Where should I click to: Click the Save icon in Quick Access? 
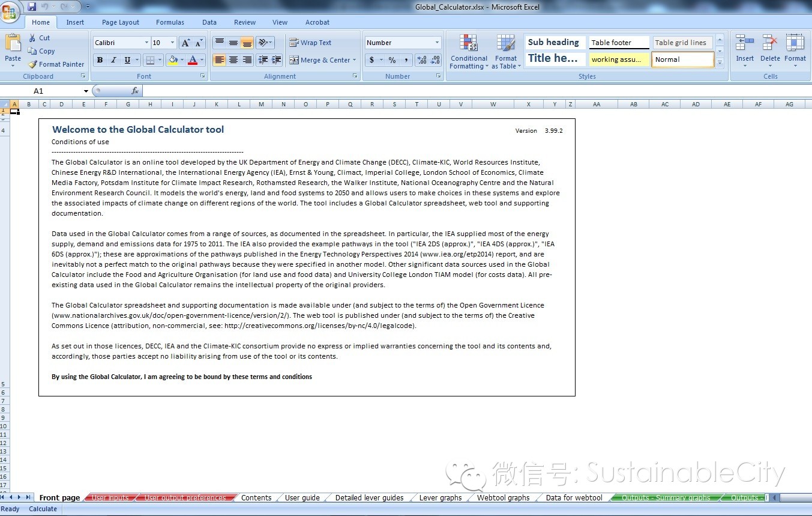32,7
